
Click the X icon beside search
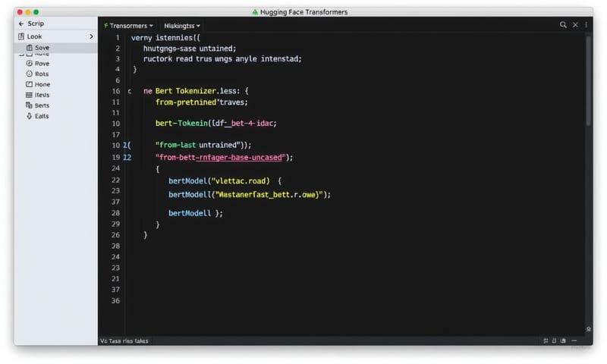[x=575, y=25]
